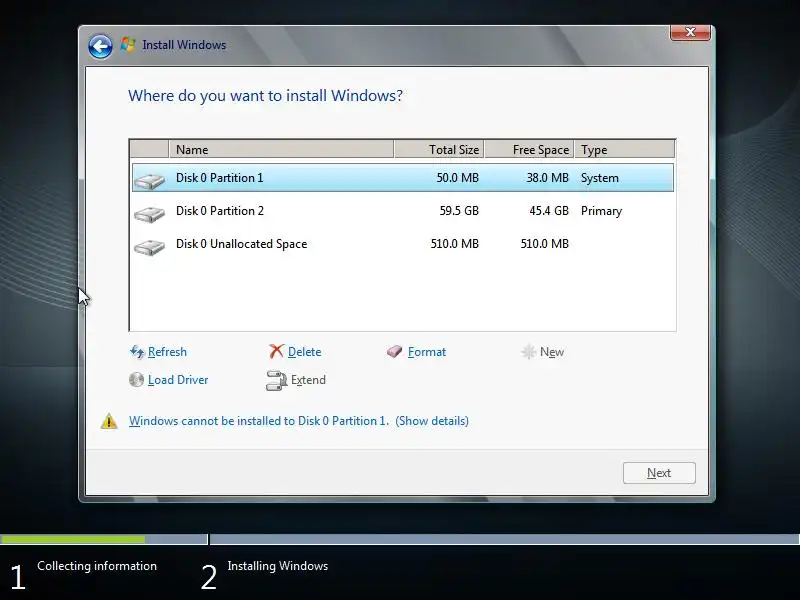Click the 45.4 GB free space cell
The image size is (800, 600).
point(549,211)
